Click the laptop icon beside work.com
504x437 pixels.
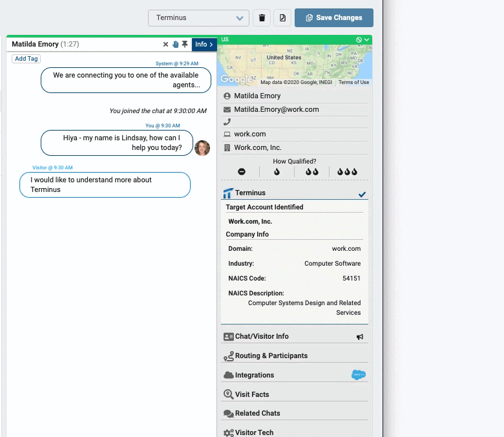pyautogui.click(x=227, y=134)
